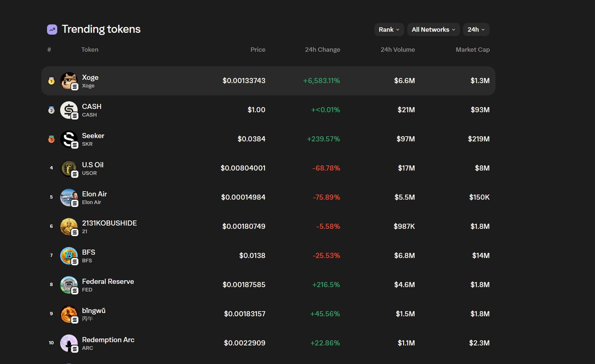This screenshot has width=595, height=364.
Task: Click the Trending tokens heading
Action: point(101,29)
